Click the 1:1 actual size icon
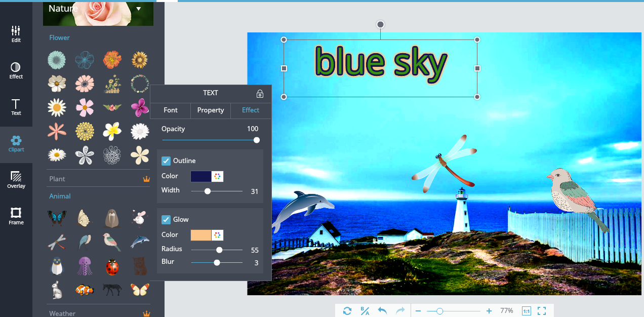644x317 pixels. tap(526, 311)
